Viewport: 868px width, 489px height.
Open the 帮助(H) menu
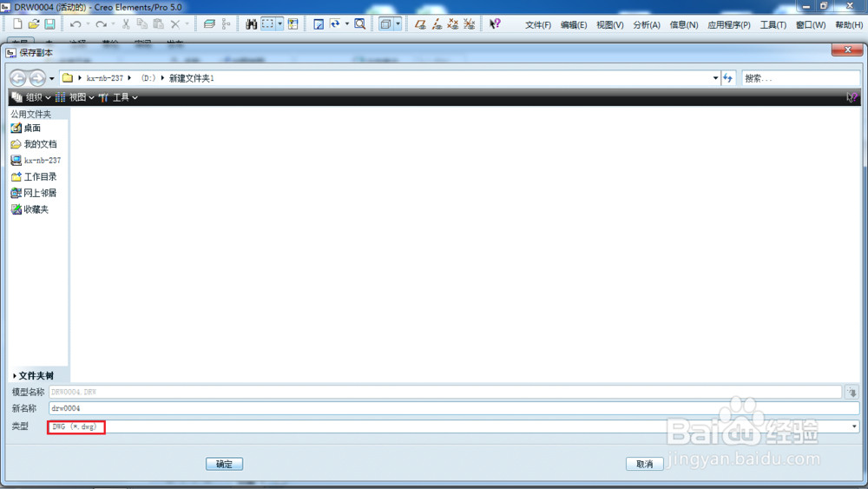click(x=849, y=25)
